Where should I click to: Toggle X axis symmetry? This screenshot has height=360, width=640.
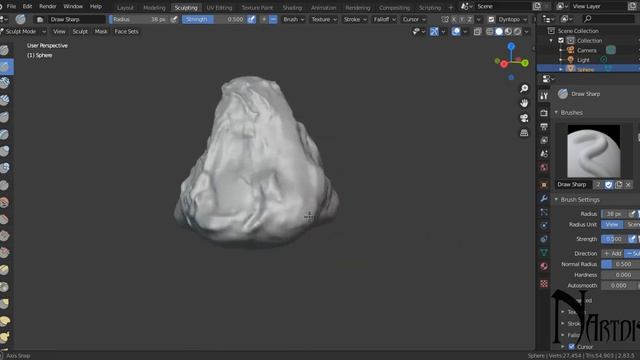click(x=453, y=19)
